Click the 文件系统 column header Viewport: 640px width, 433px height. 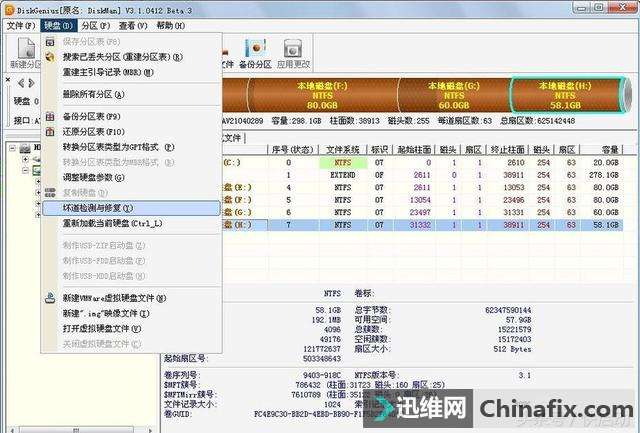click(343, 150)
